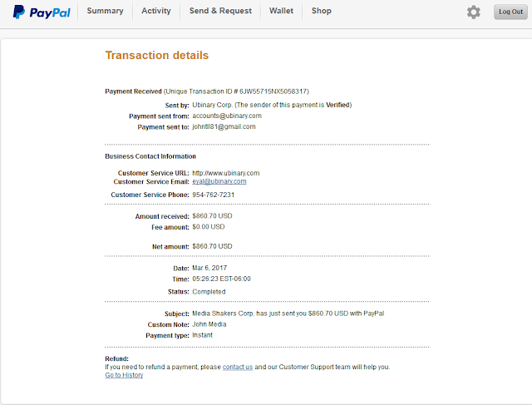This screenshot has width=532, height=405.
Task: Select the date Mar 6, 2017
Action: pos(209,268)
